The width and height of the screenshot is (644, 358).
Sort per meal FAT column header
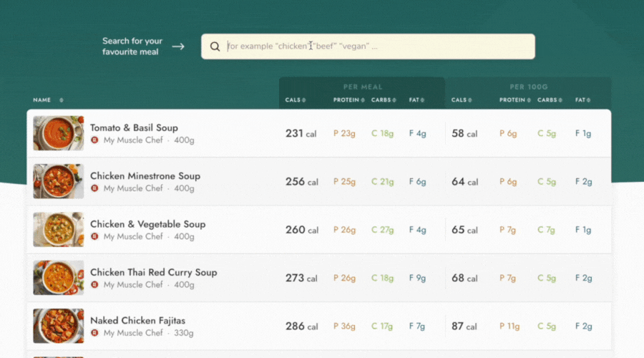pos(416,100)
